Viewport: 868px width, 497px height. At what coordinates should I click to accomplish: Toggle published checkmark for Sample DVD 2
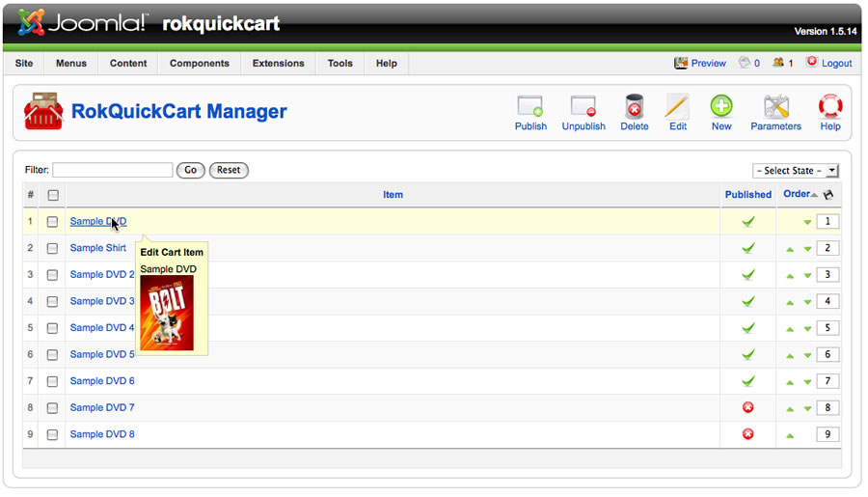click(747, 275)
